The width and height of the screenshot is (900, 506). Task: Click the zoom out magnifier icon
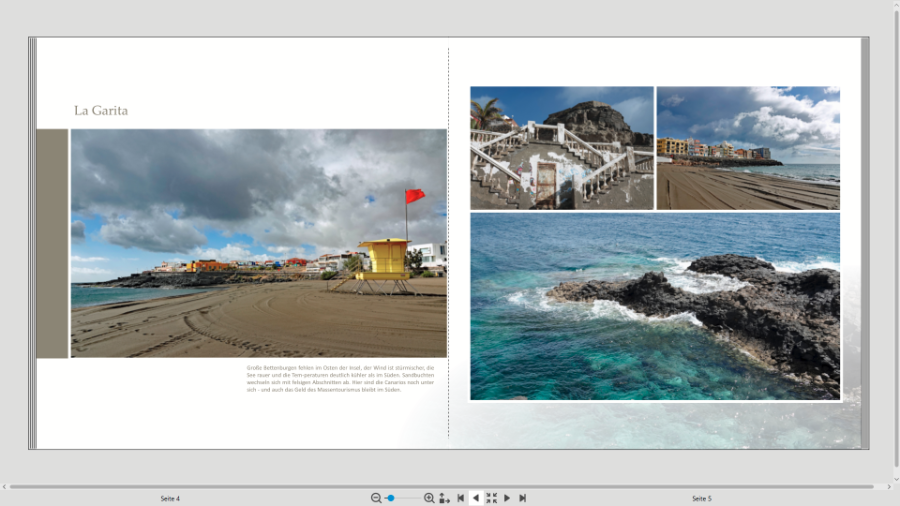pyautogui.click(x=376, y=498)
